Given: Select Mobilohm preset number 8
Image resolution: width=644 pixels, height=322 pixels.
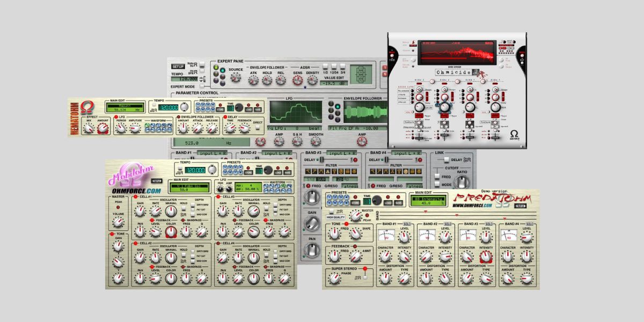Looking at the screenshot, I should [239, 172].
